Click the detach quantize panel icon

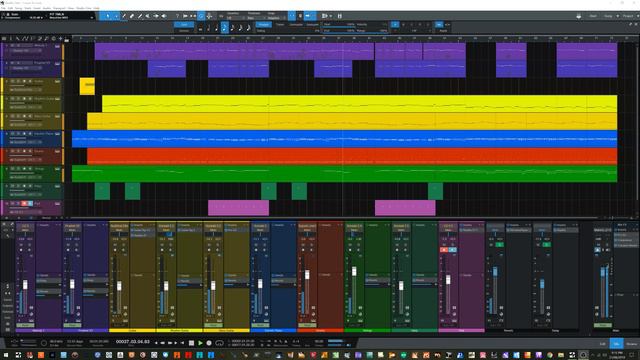point(631,24)
